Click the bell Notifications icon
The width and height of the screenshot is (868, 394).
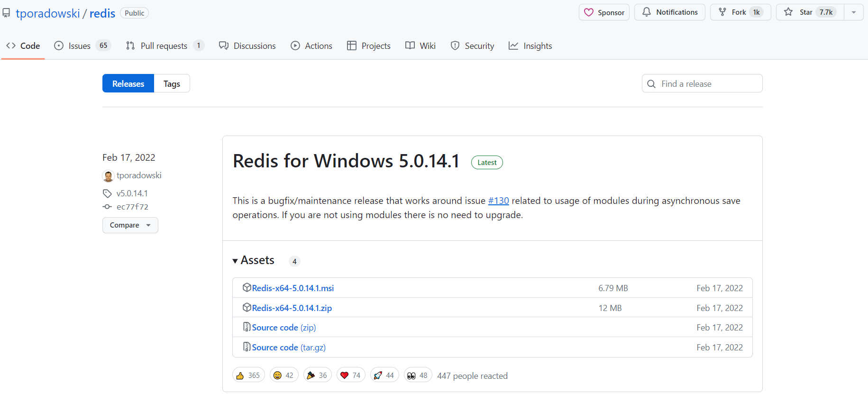647,12
